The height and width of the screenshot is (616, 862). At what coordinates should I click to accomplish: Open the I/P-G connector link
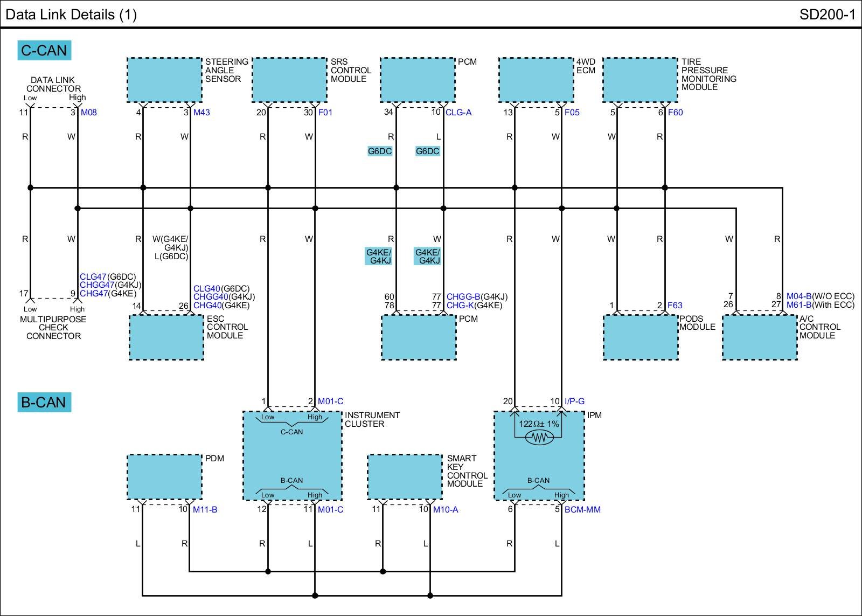[574, 402]
